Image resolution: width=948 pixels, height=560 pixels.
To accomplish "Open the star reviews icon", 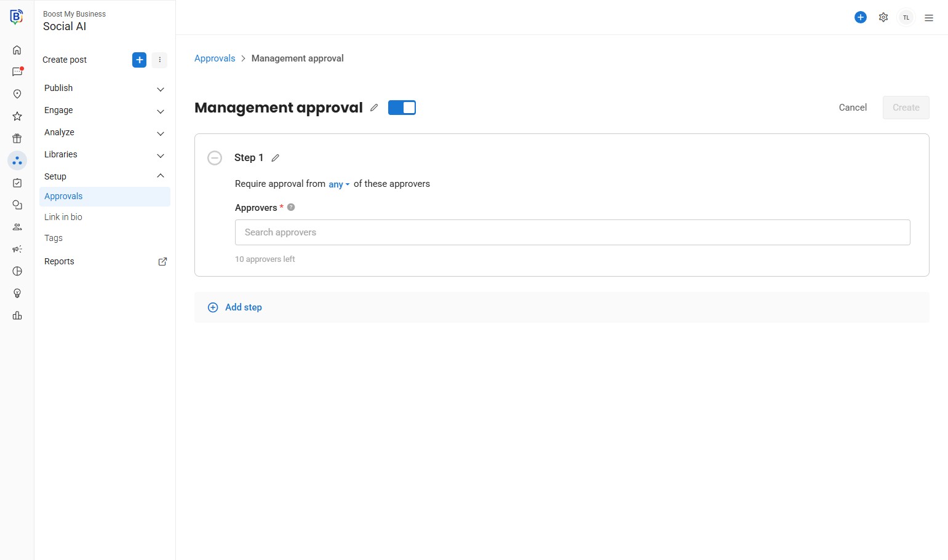I will pyautogui.click(x=17, y=116).
